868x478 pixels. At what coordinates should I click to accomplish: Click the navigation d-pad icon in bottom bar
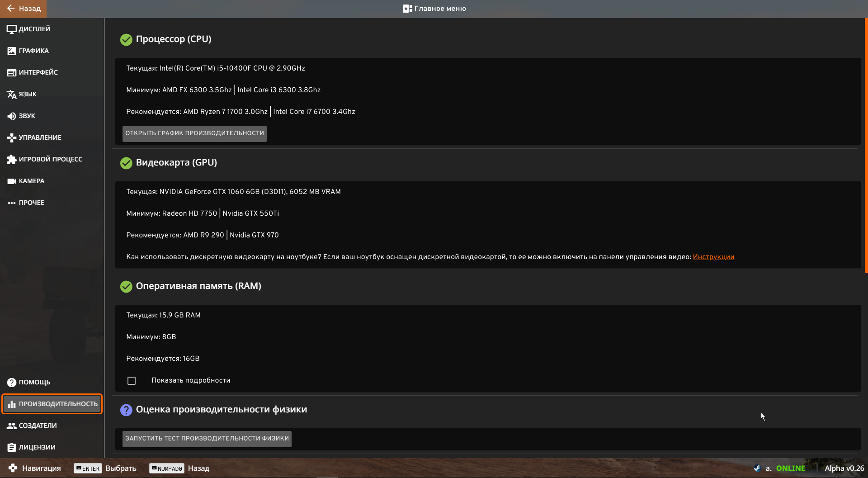pyautogui.click(x=13, y=469)
